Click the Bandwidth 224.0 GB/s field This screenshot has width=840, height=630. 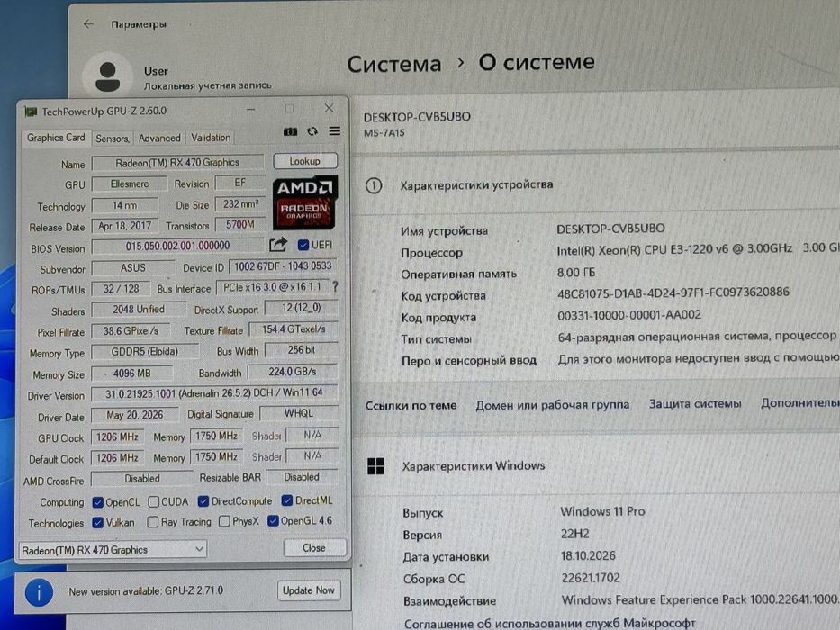pyautogui.click(x=293, y=371)
